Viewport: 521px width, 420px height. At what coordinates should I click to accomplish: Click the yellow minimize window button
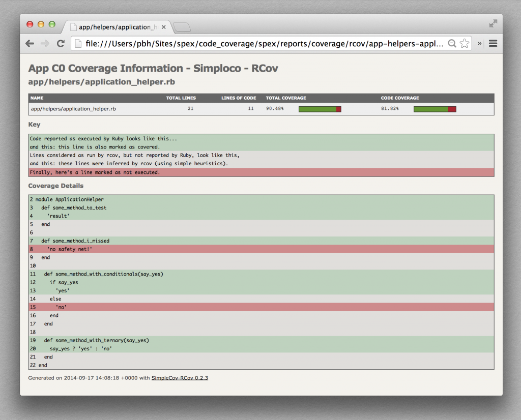point(41,24)
